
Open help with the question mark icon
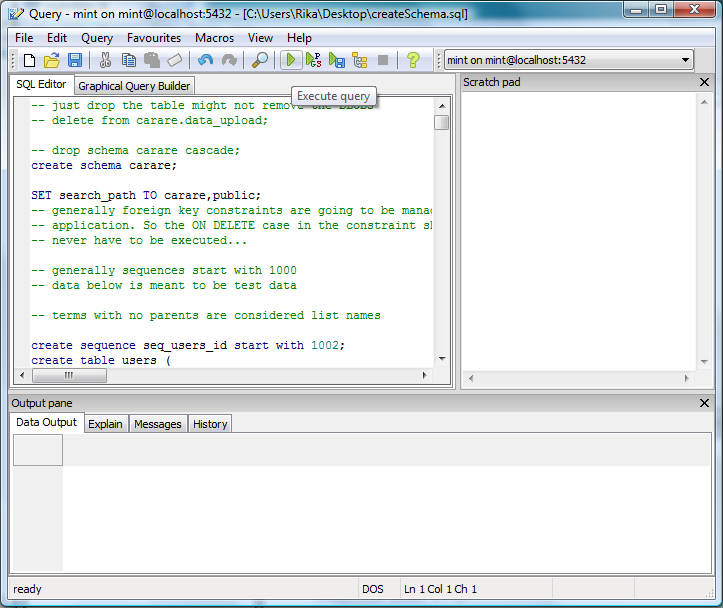(413, 60)
